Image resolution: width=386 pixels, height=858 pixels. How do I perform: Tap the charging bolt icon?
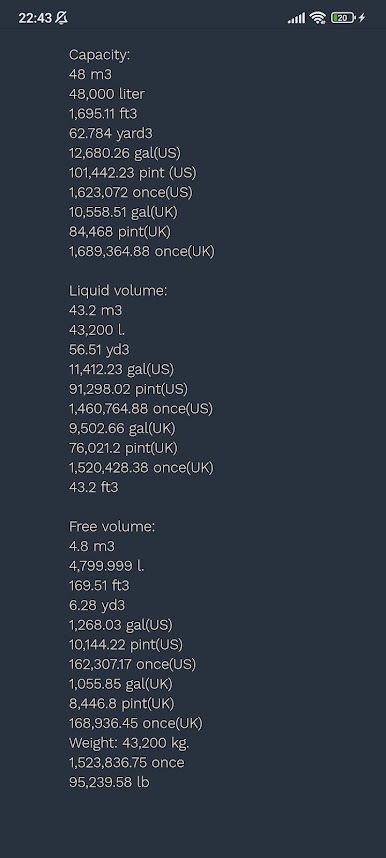(361, 18)
